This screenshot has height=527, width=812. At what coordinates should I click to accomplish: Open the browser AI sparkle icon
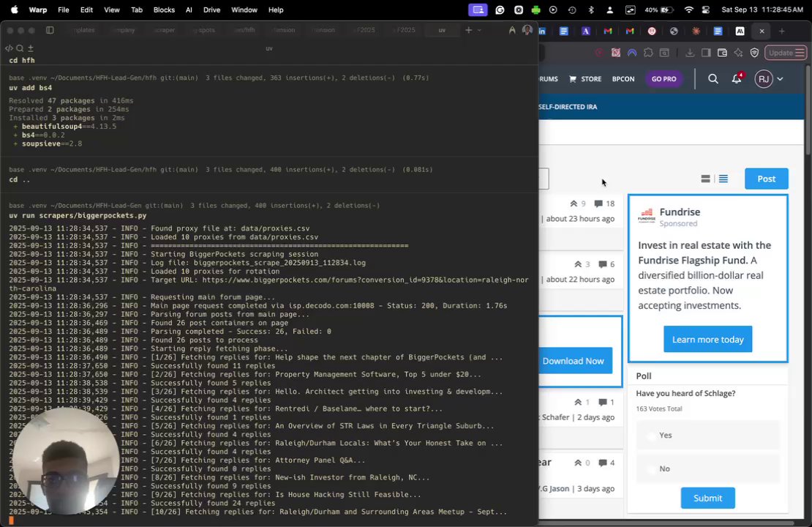pos(738,53)
